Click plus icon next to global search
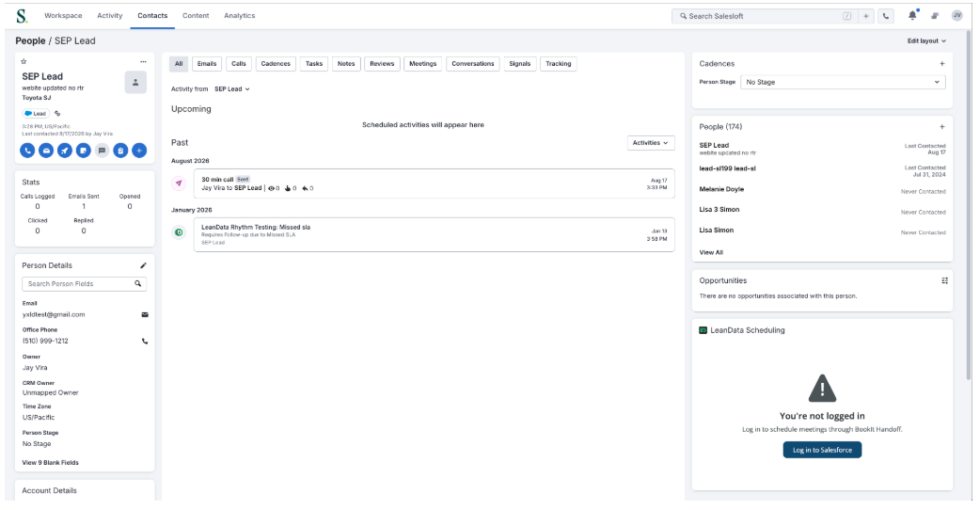 [x=865, y=16]
